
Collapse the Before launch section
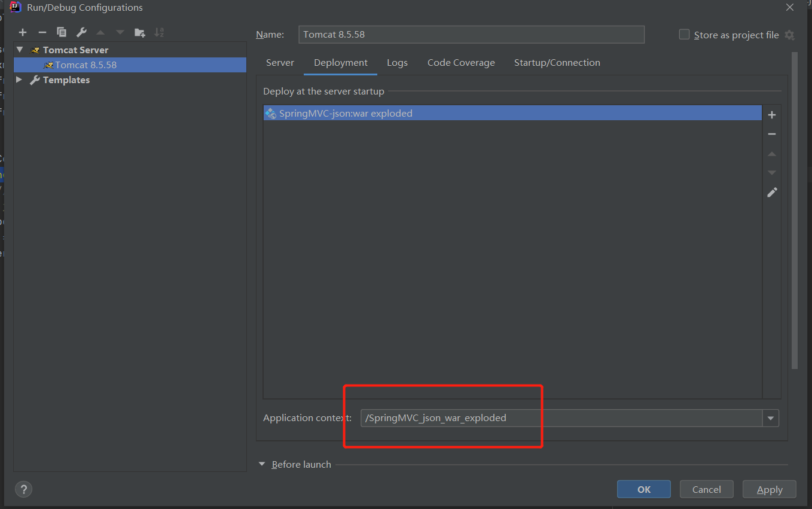(262, 464)
